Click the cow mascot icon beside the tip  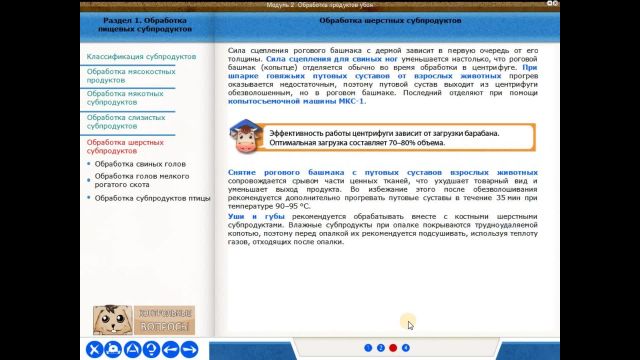point(245,136)
